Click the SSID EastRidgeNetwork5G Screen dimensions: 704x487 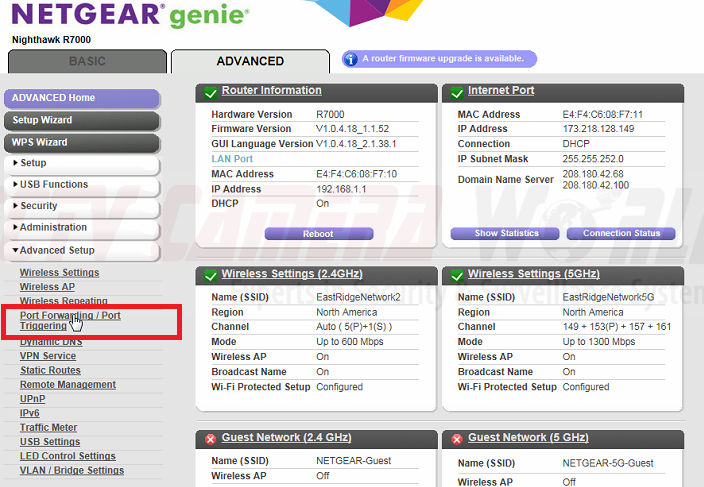pyautogui.click(x=608, y=297)
